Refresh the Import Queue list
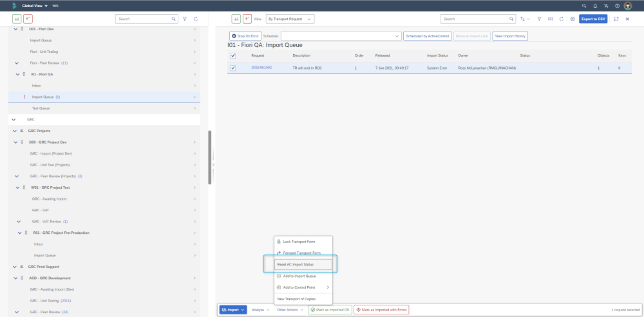 point(562,19)
